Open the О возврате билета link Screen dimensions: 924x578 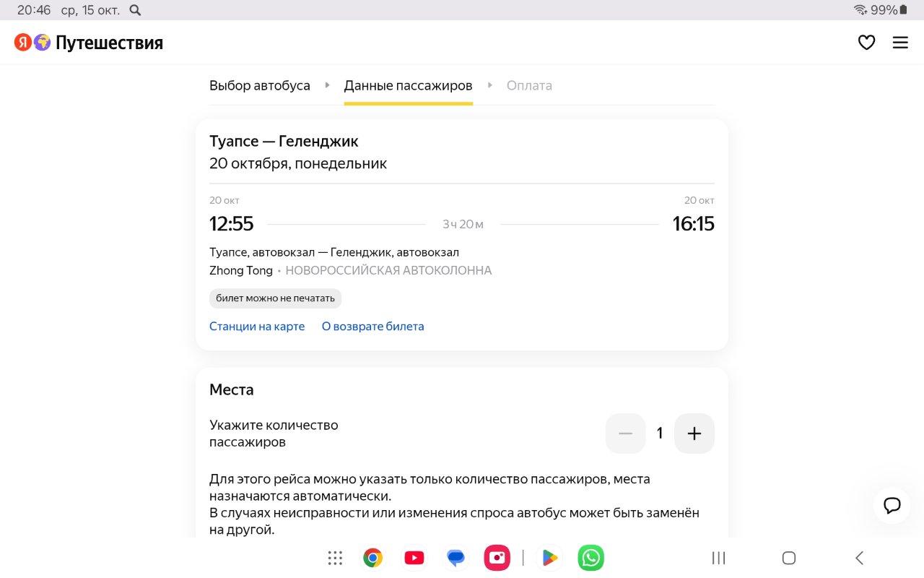point(372,327)
